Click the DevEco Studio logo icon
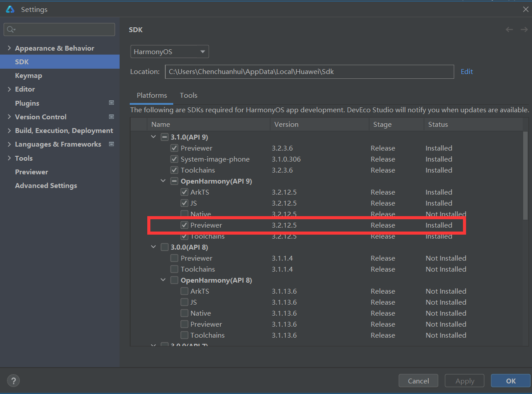Screen dimensions: 532x394 click(10, 9)
